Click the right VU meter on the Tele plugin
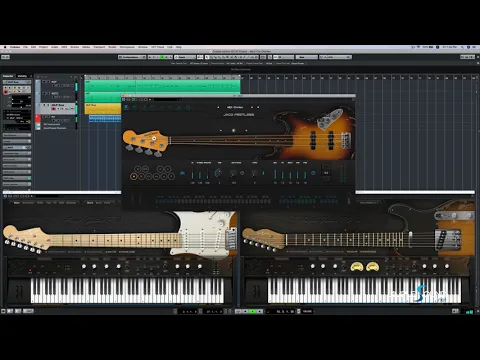This screenshot has width=480, height=360. tap(372, 266)
